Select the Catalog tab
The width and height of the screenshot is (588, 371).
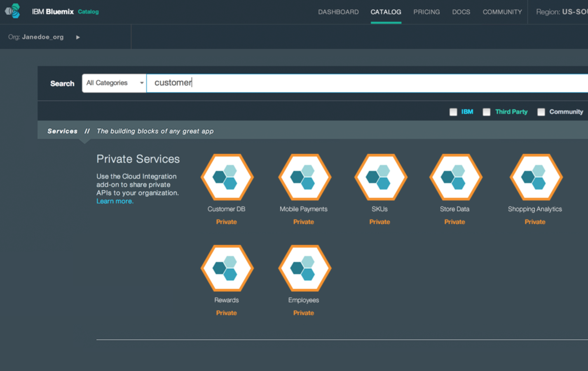pos(386,12)
